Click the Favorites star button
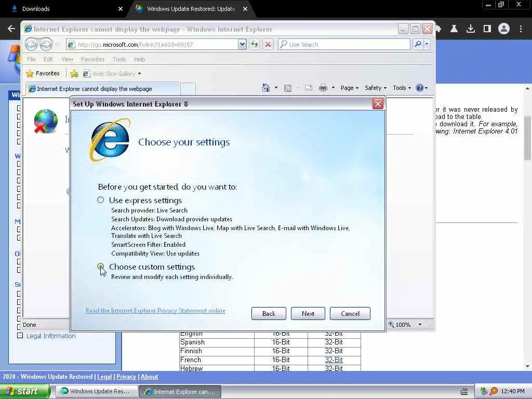Viewport: 532px width, 399px height. tap(43, 73)
